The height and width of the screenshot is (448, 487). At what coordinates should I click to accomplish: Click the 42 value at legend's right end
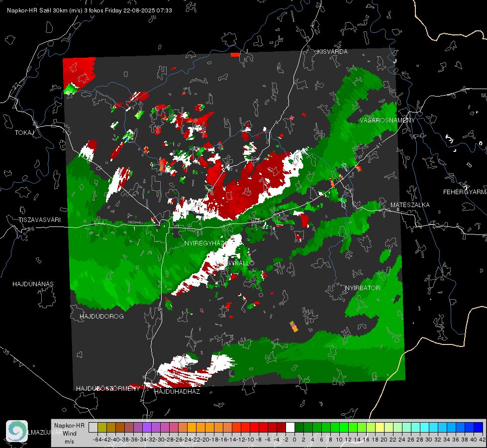tap(482, 440)
